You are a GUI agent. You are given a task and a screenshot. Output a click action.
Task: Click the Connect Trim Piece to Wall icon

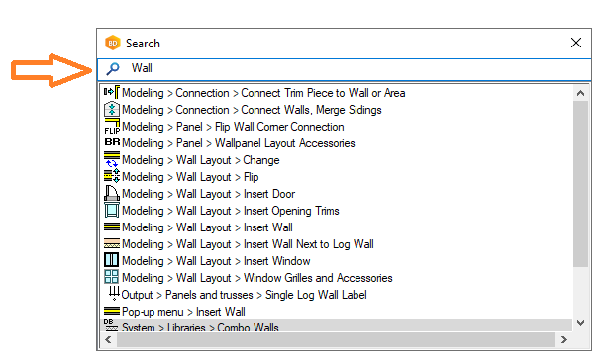point(112,93)
